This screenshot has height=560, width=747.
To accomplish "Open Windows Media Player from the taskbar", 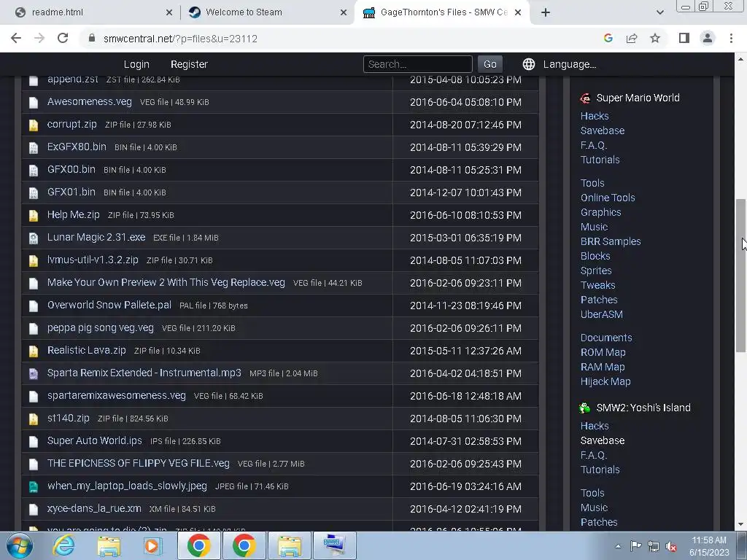I will click(153, 545).
